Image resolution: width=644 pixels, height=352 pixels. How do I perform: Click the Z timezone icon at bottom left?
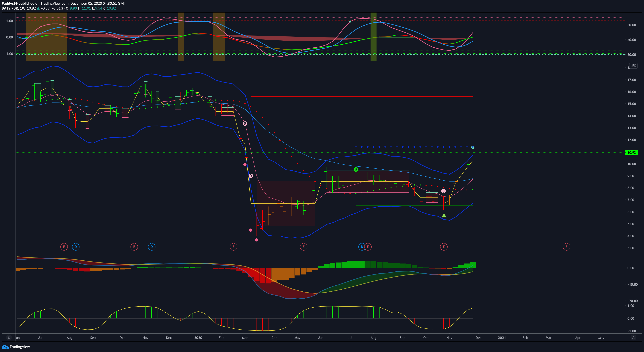[9, 337]
